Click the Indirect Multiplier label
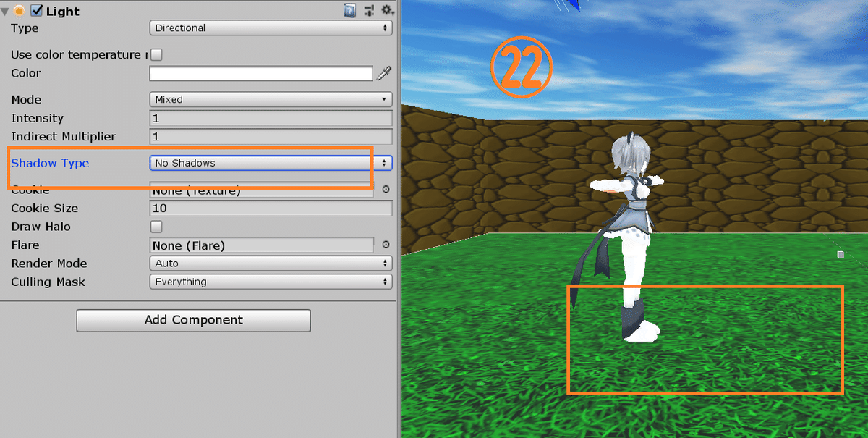 point(63,137)
